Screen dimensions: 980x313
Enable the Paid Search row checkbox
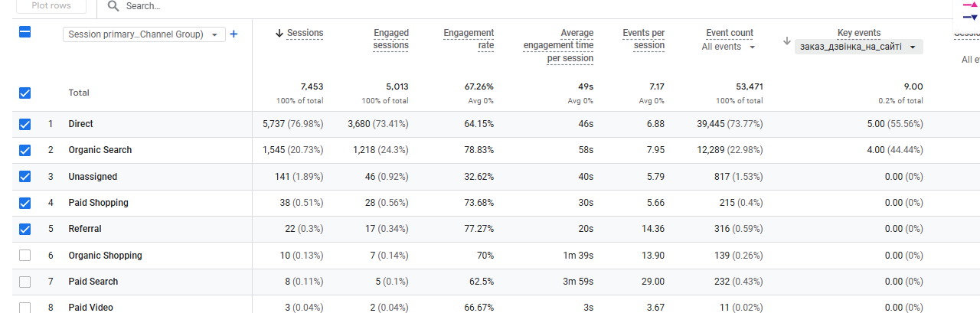pyautogui.click(x=24, y=282)
